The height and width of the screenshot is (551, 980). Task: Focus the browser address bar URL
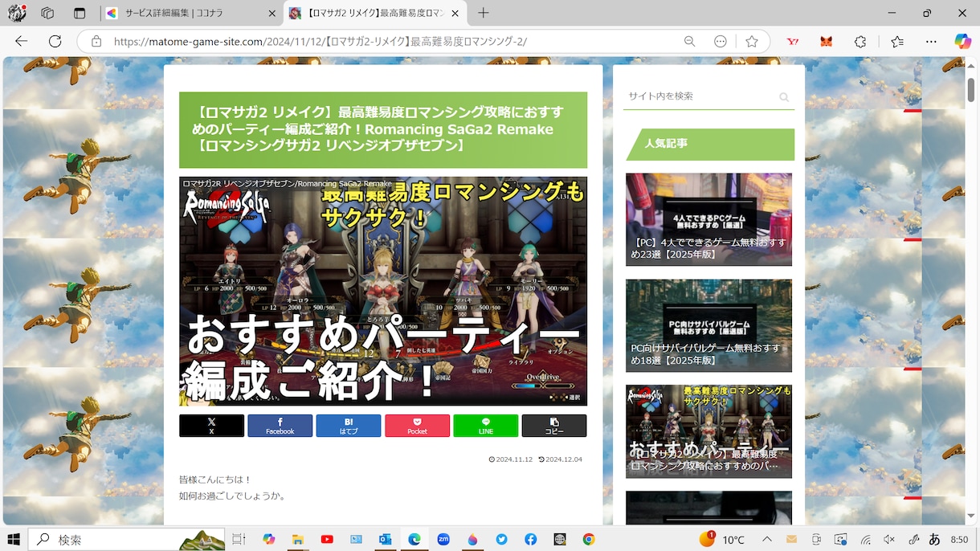320,41
